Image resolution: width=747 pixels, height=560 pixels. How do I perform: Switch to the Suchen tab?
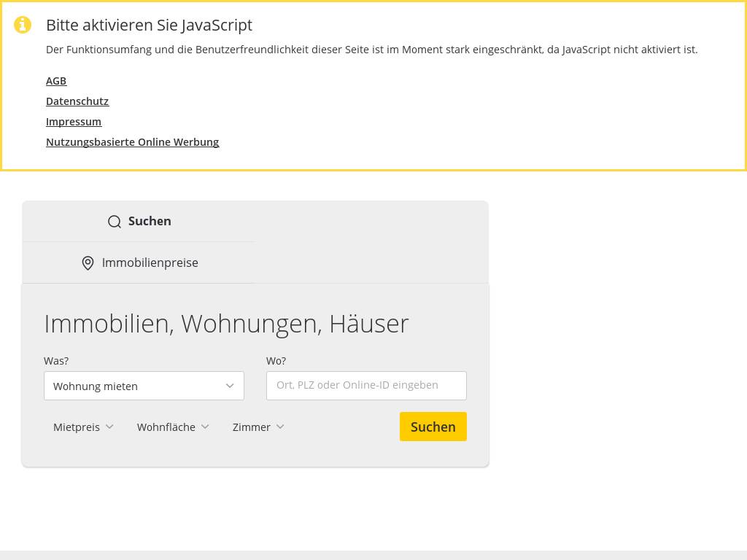click(x=139, y=221)
